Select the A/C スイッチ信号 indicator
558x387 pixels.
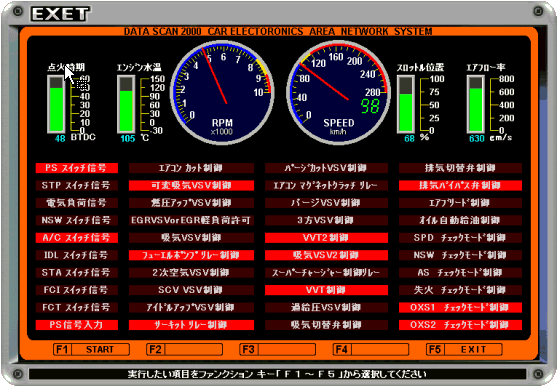click(x=77, y=238)
